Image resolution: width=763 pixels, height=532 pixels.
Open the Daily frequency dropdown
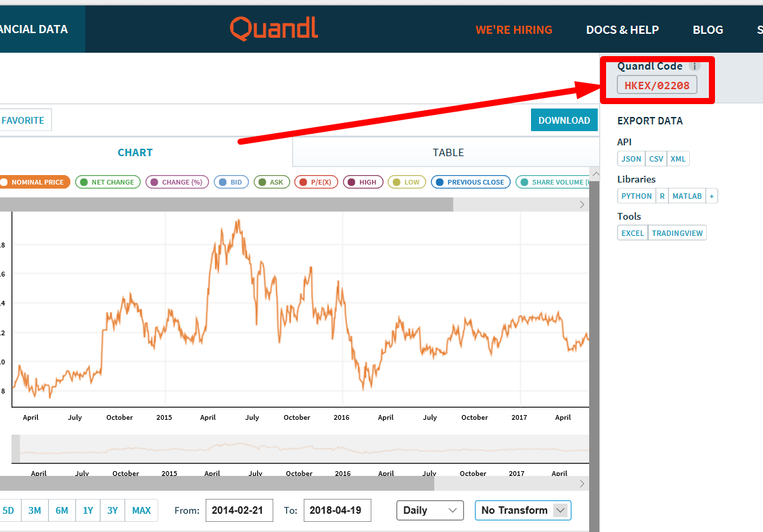[430, 510]
